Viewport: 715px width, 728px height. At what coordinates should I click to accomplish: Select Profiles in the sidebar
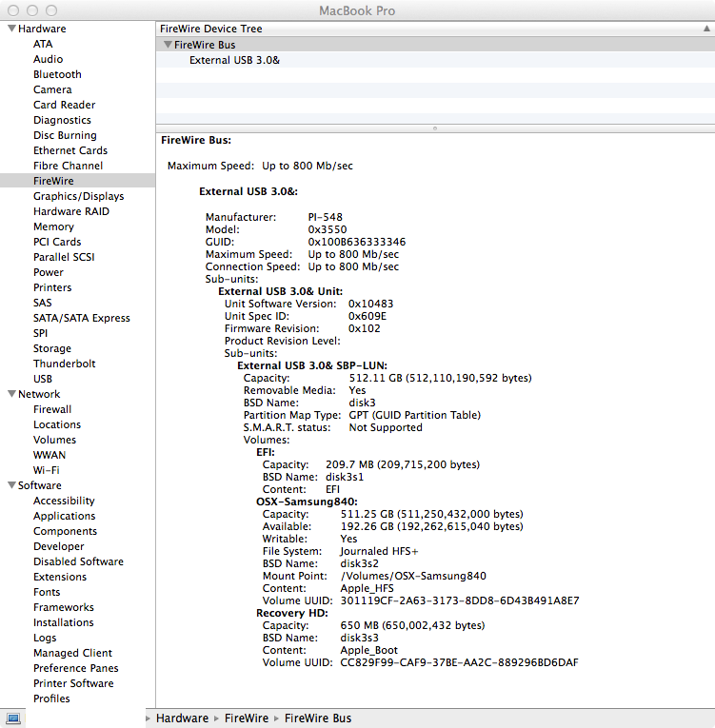tap(51, 698)
